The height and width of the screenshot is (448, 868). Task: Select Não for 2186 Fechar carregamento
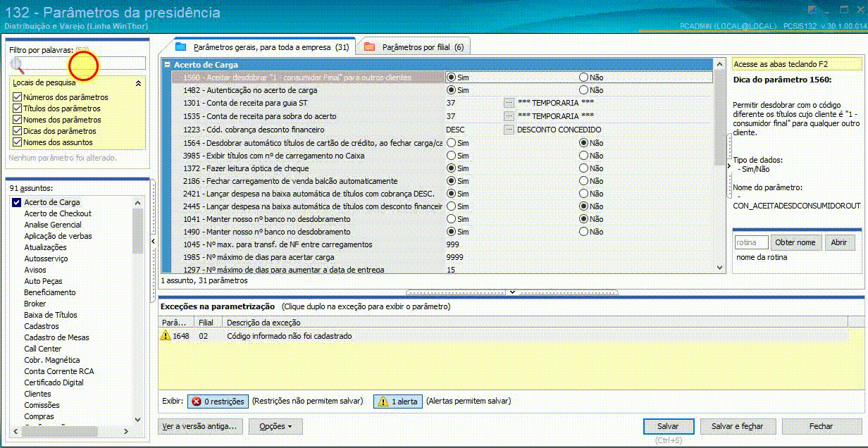tap(583, 181)
